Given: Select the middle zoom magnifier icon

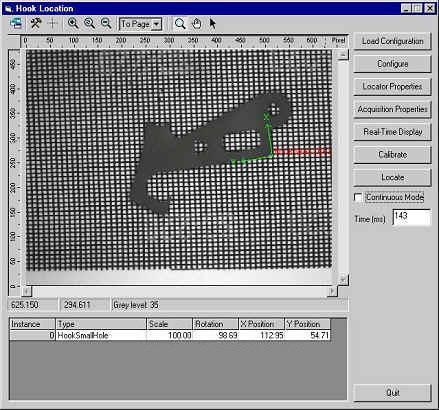Looking at the screenshot, I should (89, 23).
